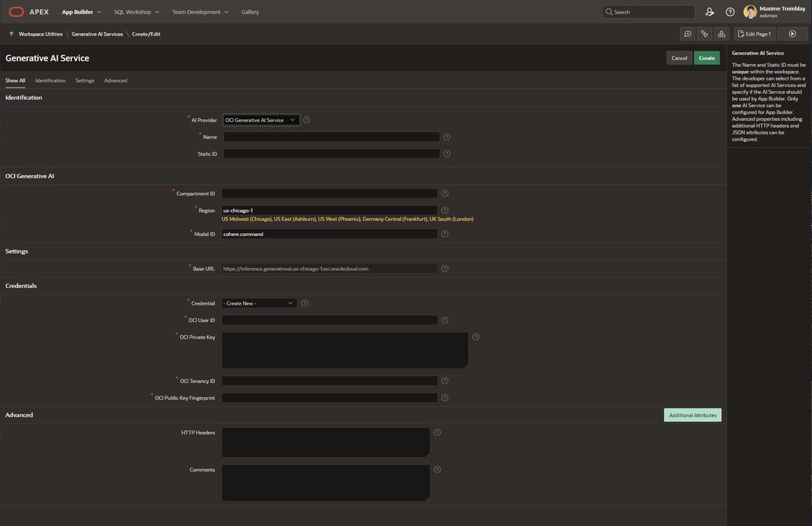The image size is (812, 526).
Task: Show help for Base URL field
Action: (445, 268)
